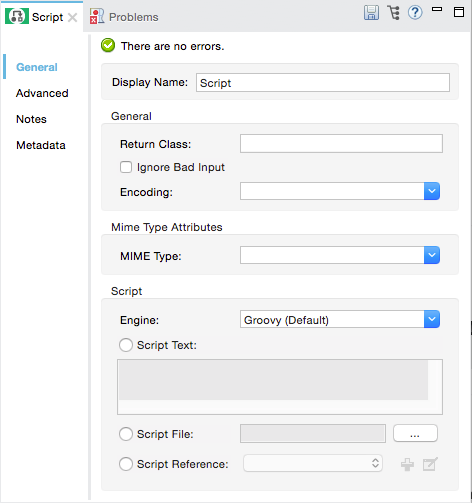Click the Display Name input field
The image size is (472, 503).
[323, 82]
